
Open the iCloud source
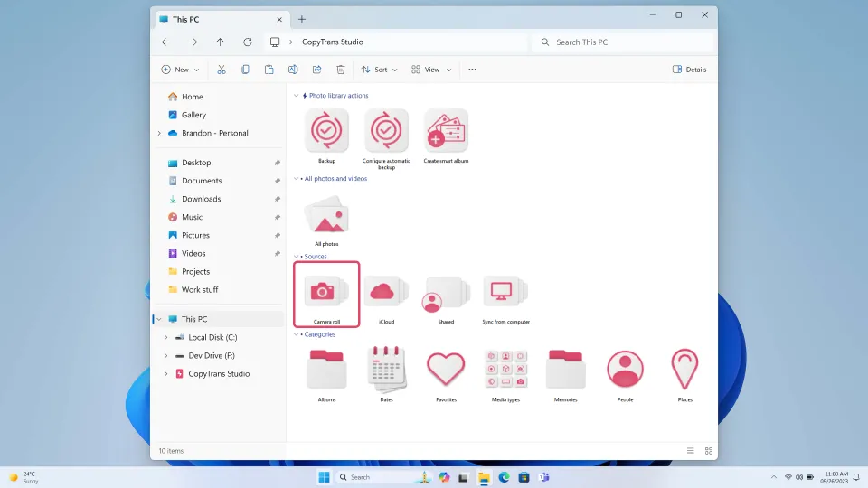click(x=386, y=292)
